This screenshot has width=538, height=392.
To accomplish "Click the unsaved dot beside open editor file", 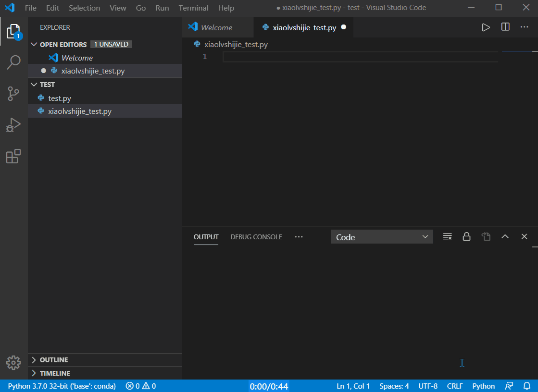I will pos(44,71).
